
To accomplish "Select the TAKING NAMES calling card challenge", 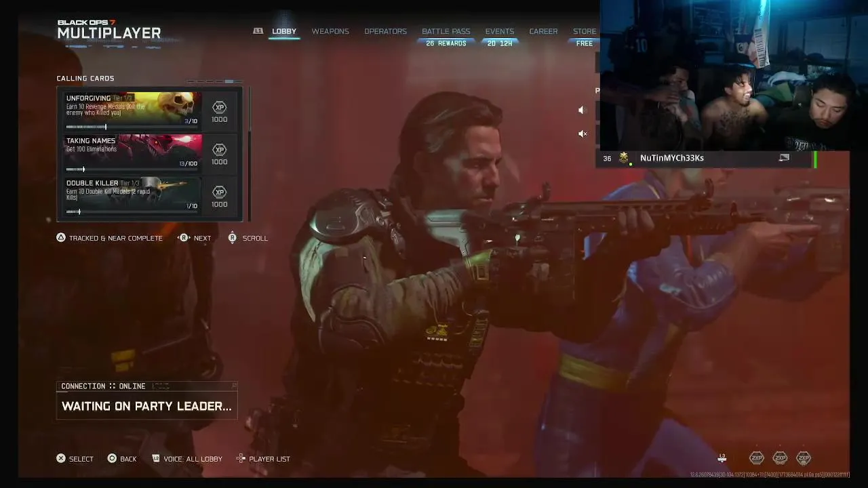I will tap(151, 153).
